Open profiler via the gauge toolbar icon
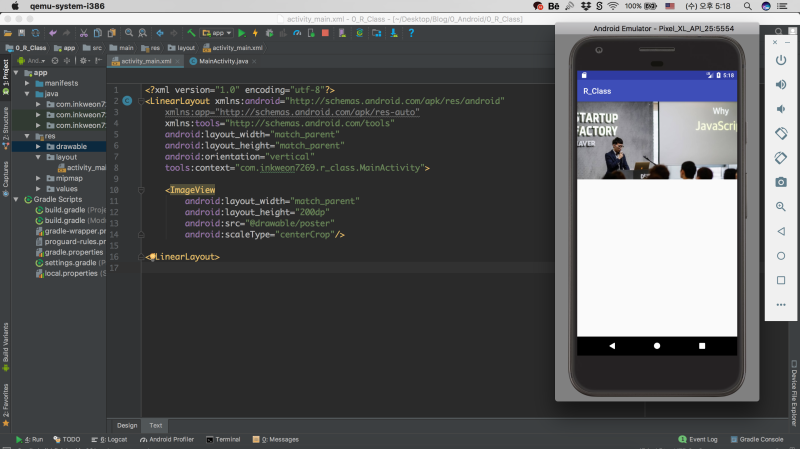Screen dimensions: 800x449 (x=297, y=33)
